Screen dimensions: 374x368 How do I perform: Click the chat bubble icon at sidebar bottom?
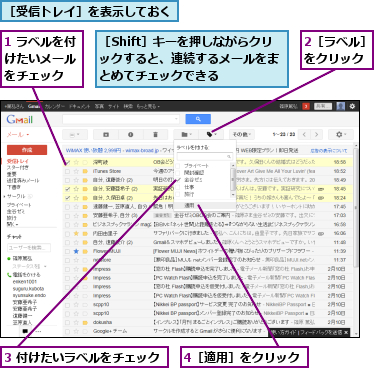(x=25, y=331)
